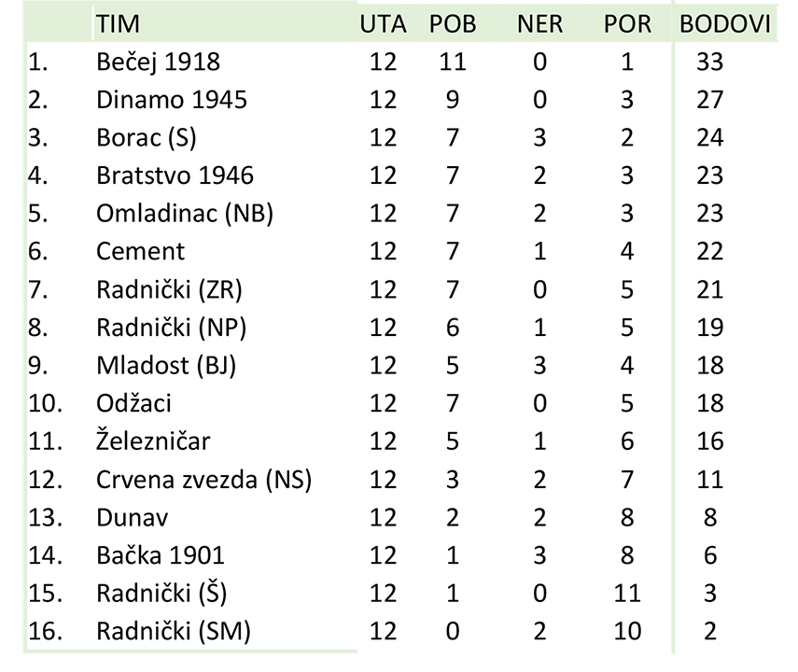Select the Cement team cell
The height and width of the screenshot is (672, 798).
(140, 251)
